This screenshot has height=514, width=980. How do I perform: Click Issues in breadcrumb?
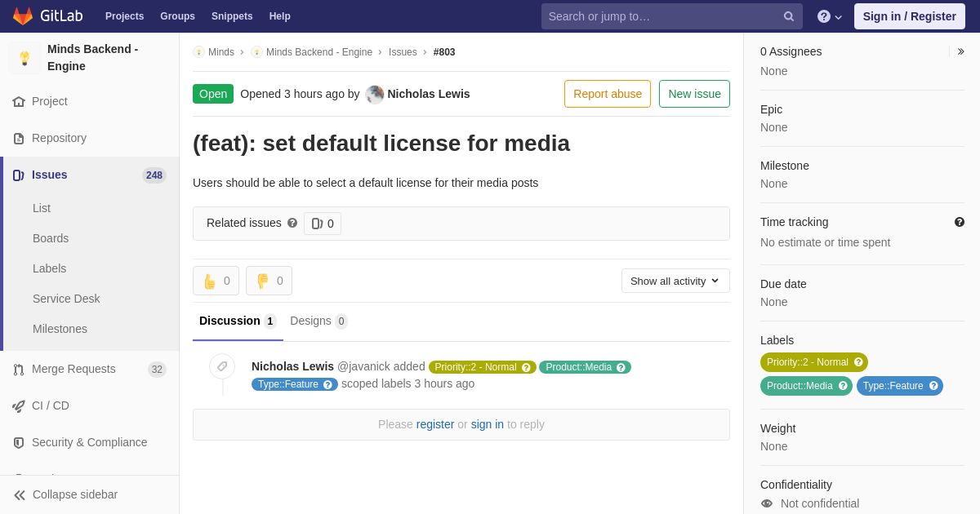coord(403,52)
